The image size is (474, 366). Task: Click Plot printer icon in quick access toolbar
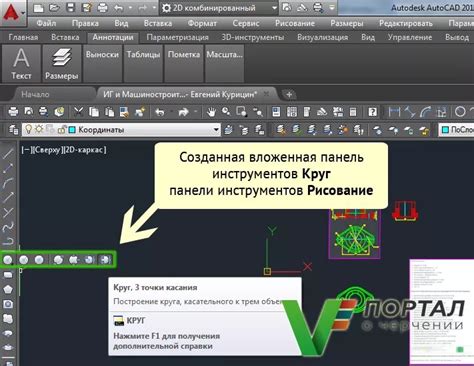point(102,8)
